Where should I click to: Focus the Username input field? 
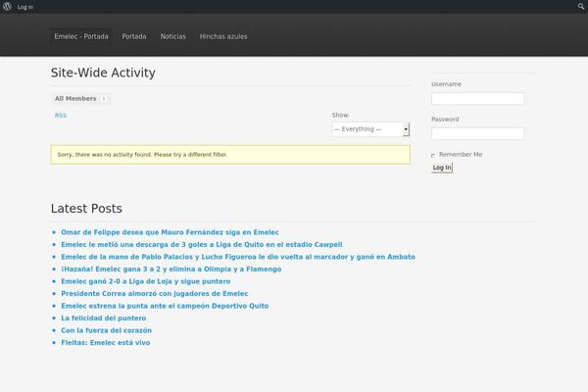478,99
